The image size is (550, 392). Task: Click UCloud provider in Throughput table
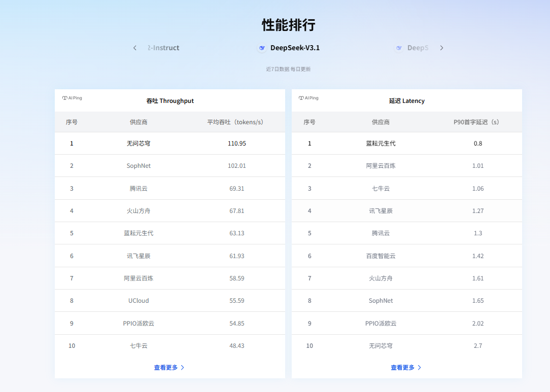(x=139, y=301)
